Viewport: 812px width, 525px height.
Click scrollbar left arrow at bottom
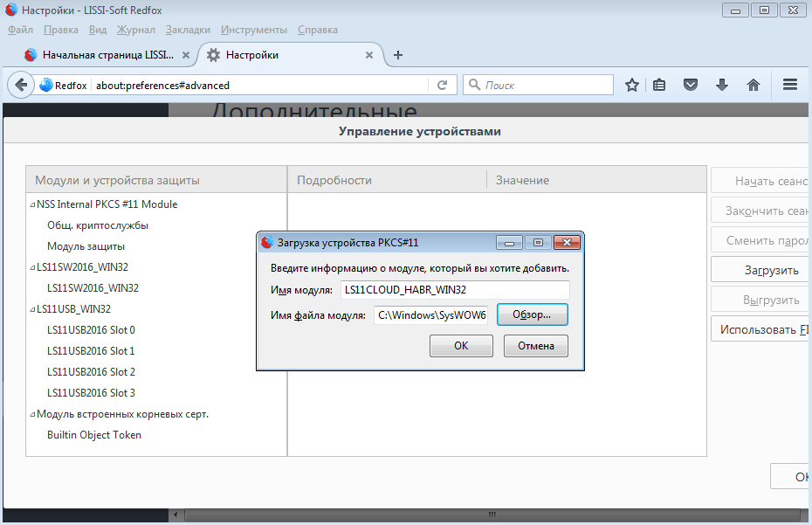pos(175,515)
